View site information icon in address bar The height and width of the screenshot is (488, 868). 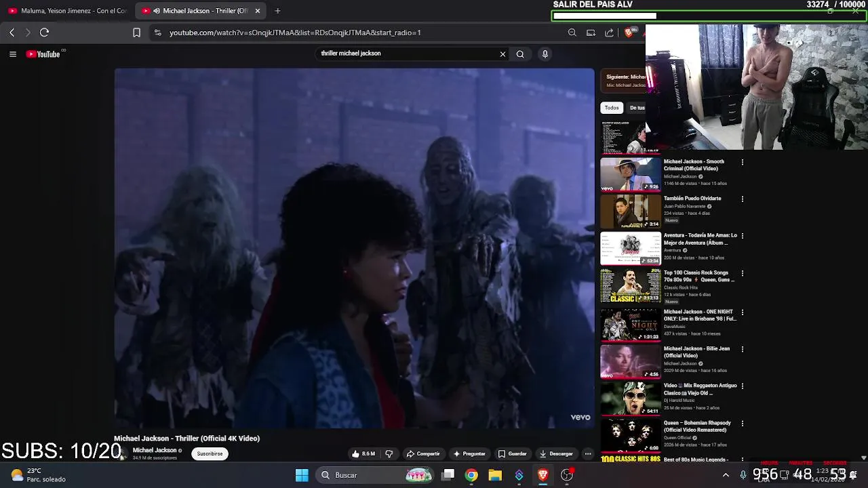point(157,33)
